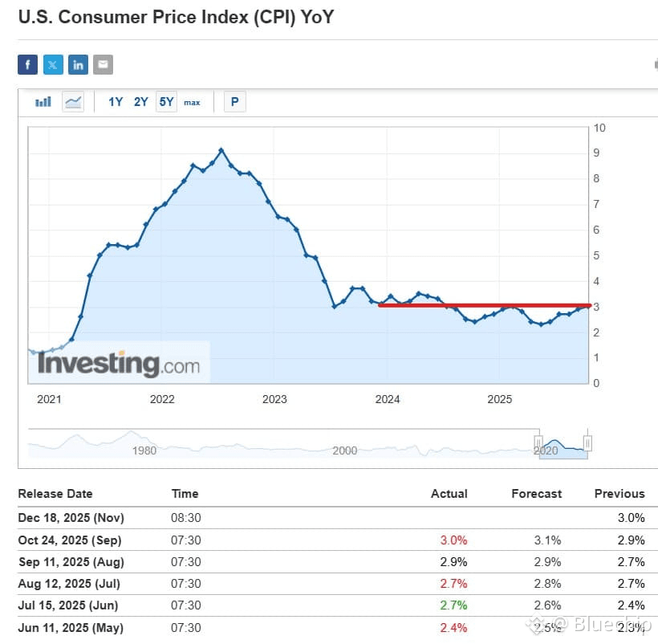Switch to bar chart view
The width and height of the screenshot is (658, 644).
click(x=43, y=102)
